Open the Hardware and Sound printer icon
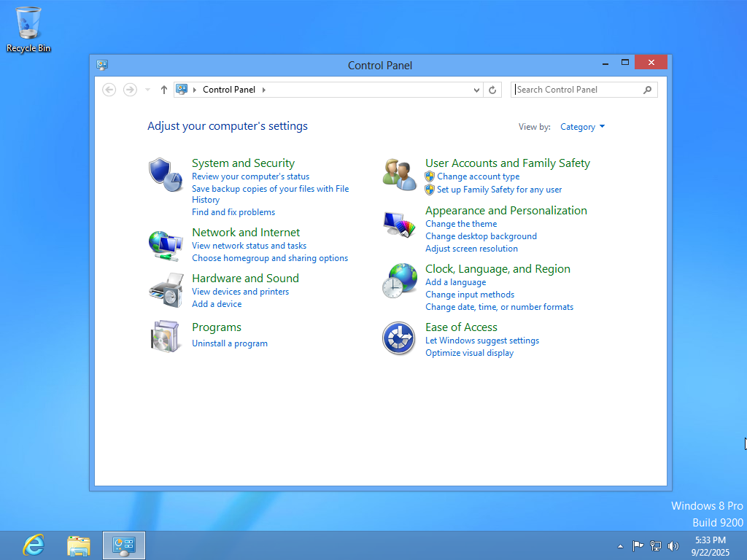This screenshot has height=560, width=747. (165, 290)
